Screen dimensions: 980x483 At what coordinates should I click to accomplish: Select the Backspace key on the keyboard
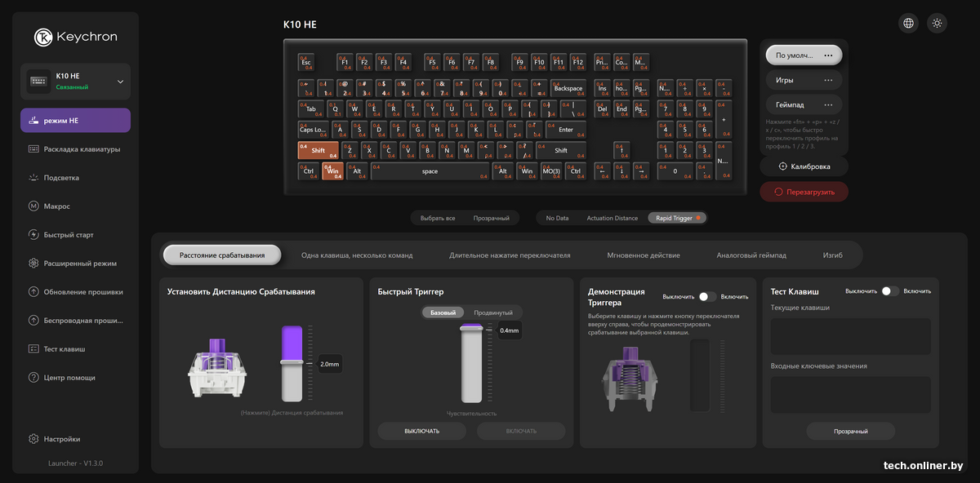pyautogui.click(x=568, y=87)
